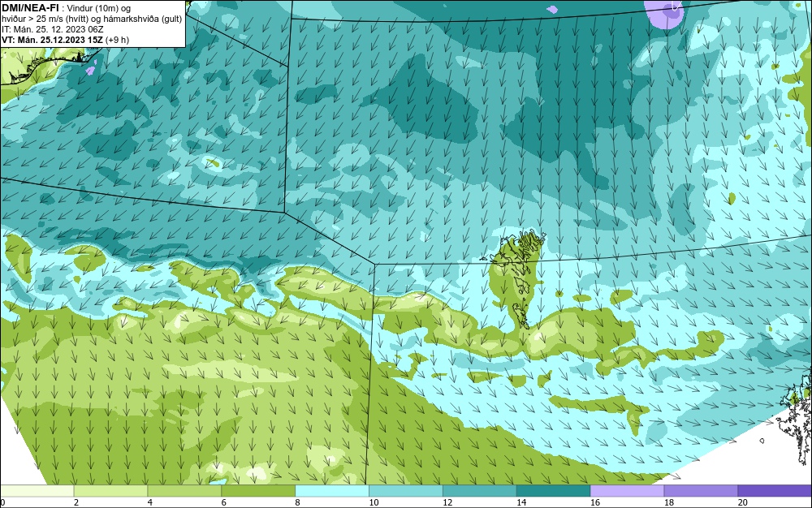The width and height of the screenshot is (812, 508).
Task: Click the scale label "10"
Action: point(374,502)
